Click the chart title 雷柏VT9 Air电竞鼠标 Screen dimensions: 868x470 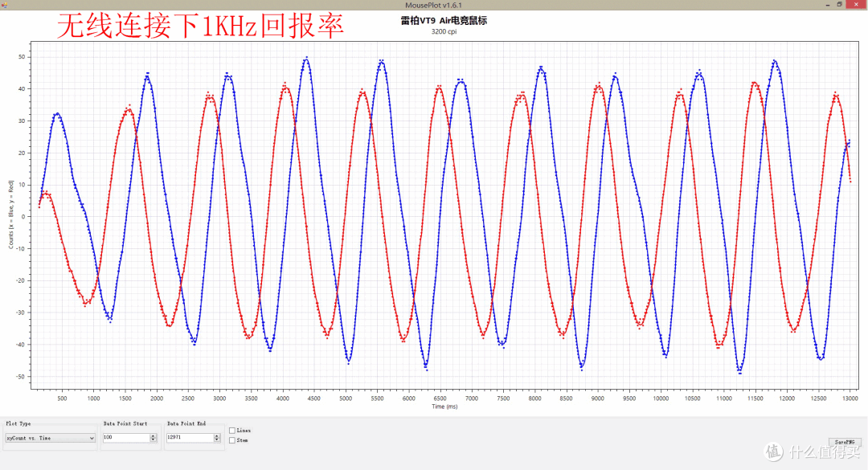coord(444,21)
